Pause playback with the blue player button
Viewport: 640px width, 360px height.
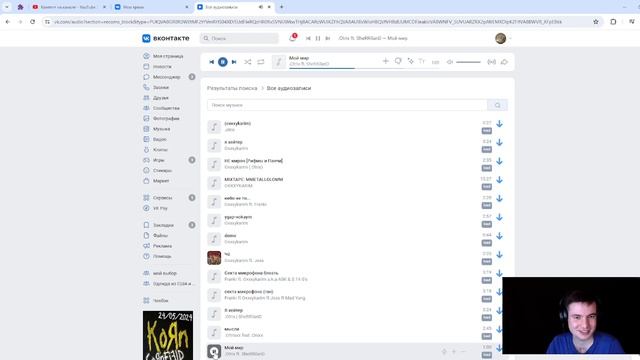222,62
